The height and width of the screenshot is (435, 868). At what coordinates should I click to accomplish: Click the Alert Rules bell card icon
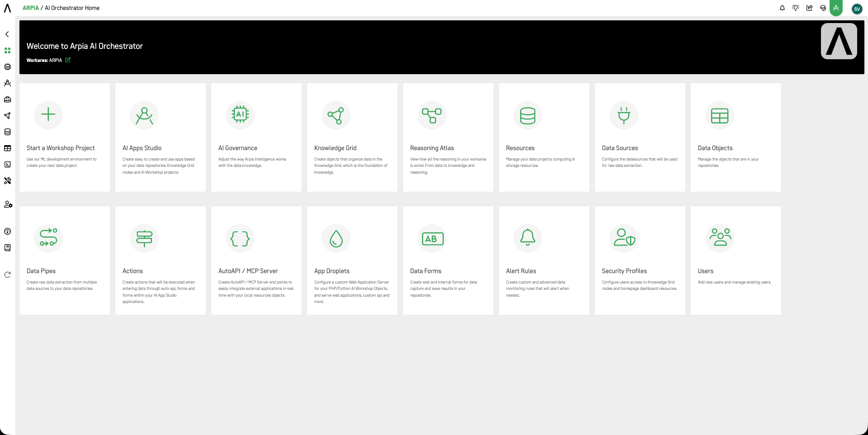[528, 238]
